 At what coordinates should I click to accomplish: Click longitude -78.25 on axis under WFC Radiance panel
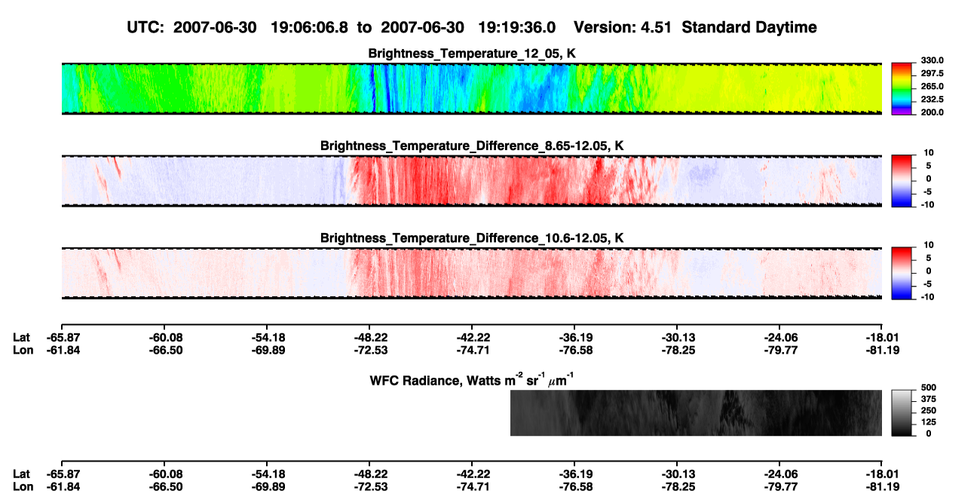coord(678,486)
